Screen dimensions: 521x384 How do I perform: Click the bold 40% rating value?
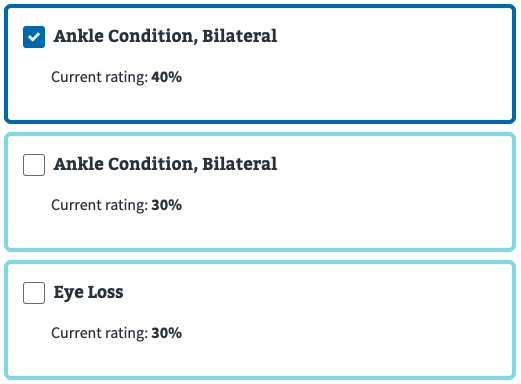click(167, 77)
